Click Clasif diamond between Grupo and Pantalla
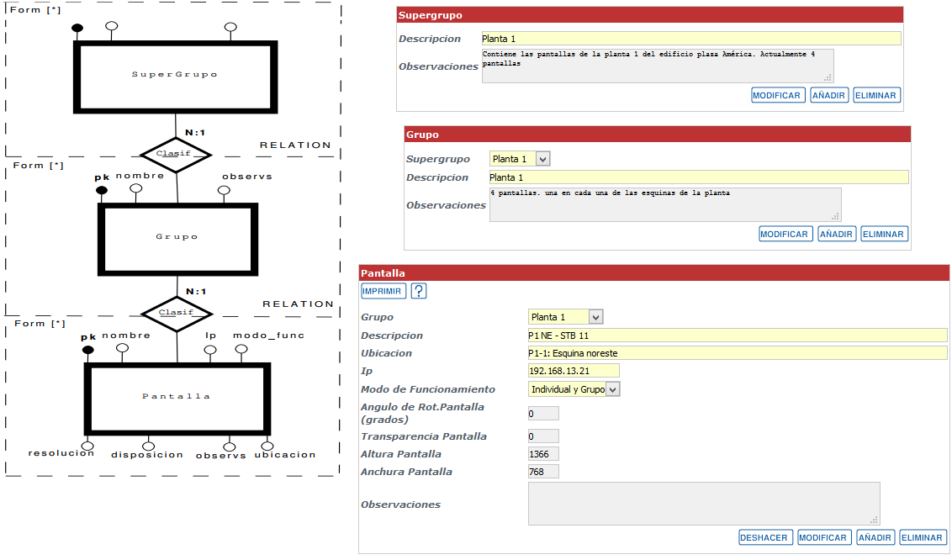Viewport: 952px width, 560px height. tap(177, 314)
